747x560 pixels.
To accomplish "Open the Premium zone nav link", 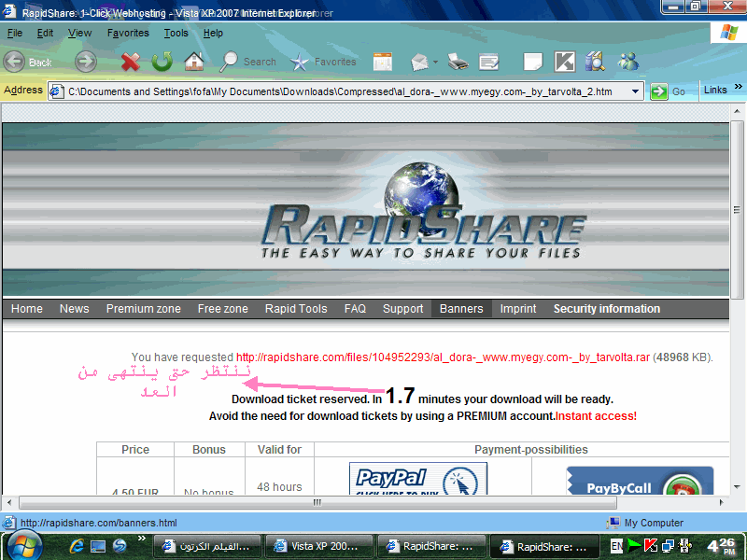I will point(144,309).
